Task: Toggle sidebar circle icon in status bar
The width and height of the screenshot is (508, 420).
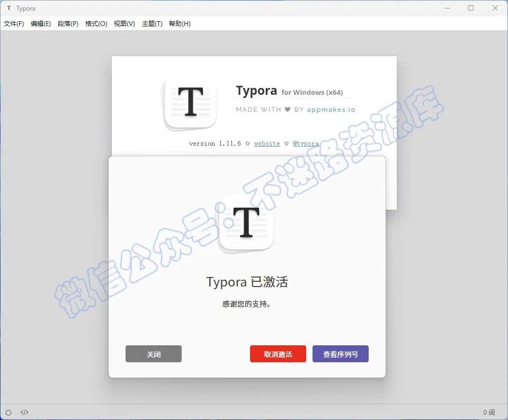Action: pyautogui.click(x=9, y=413)
